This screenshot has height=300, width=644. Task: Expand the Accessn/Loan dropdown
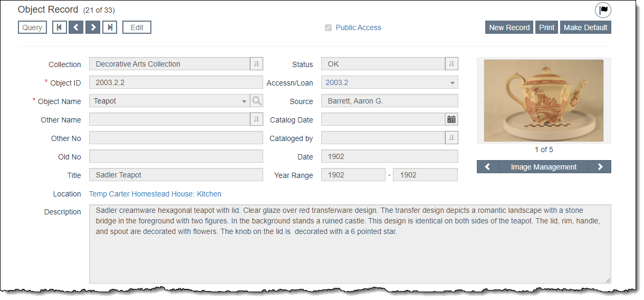(452, 83)
